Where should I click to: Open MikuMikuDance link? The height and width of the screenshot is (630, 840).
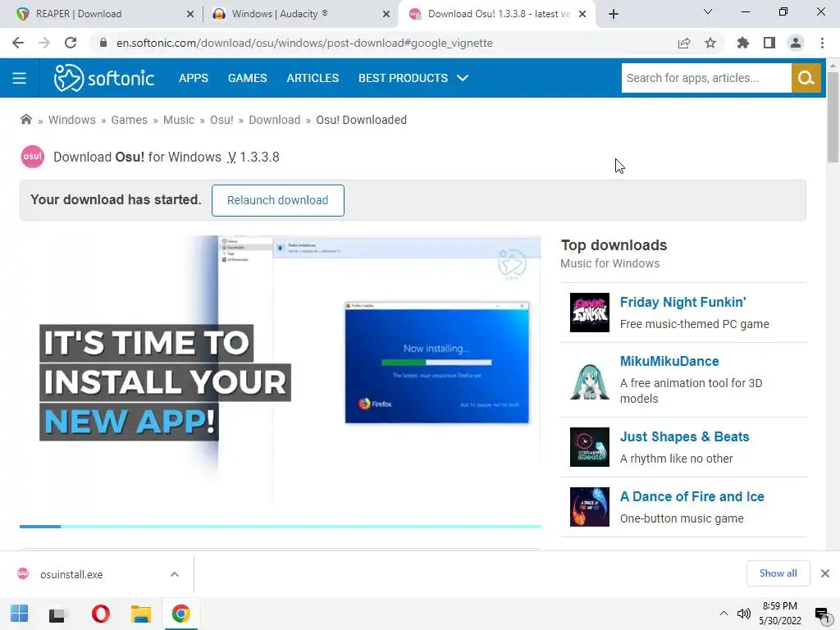669,361
